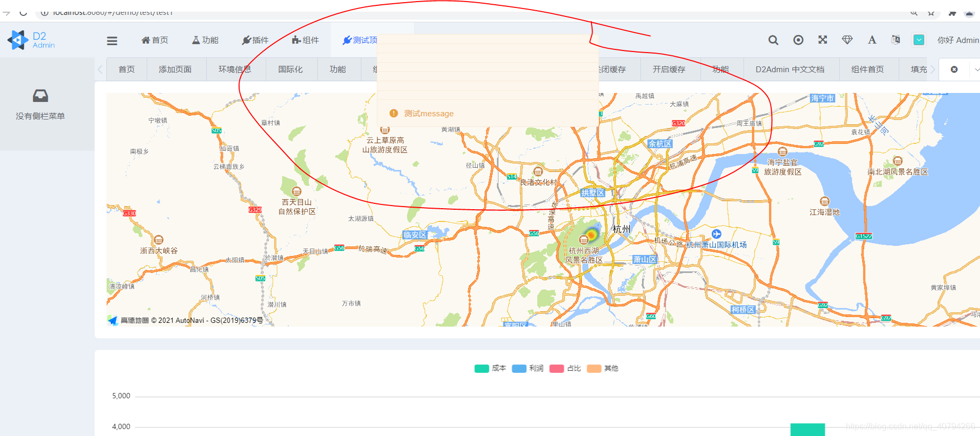Viewport: 980px width, 436px height.
Task: Switch to 功能 tab beside 开启缓存
Action: pos(721,70)
